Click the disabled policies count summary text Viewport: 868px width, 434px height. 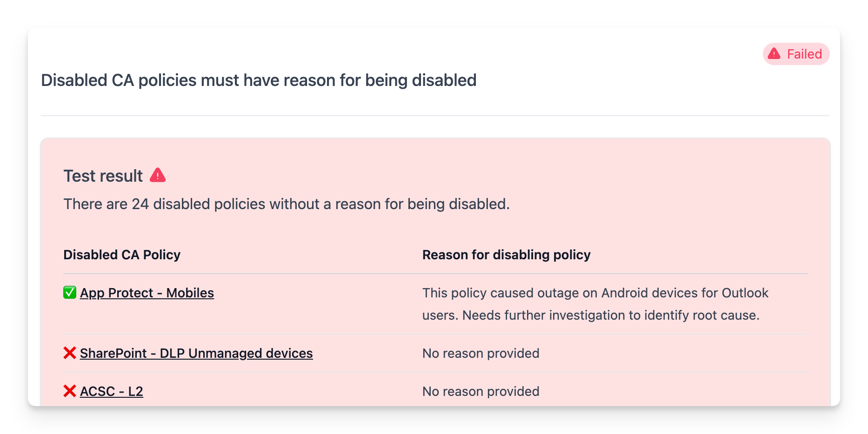click(x=287, y=204)
